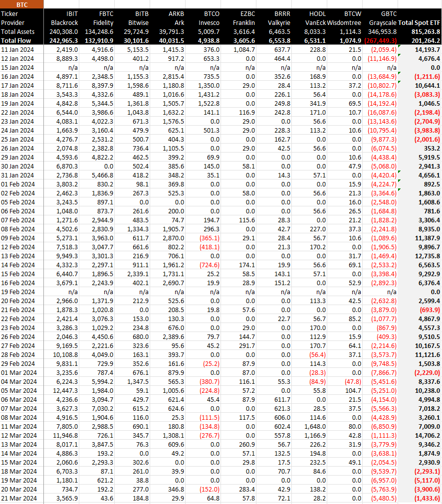This screenshot has height=504, width=442.
Task: Click the Total Spot ETF column header
Action: coord(419,22)
